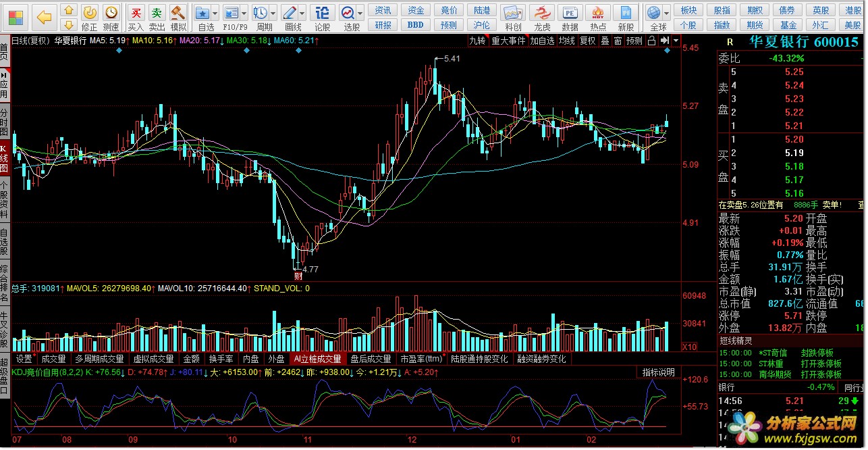Expand the 全球 globe dropdown arrow
868x450 pixels.
[x=667, y=13]
